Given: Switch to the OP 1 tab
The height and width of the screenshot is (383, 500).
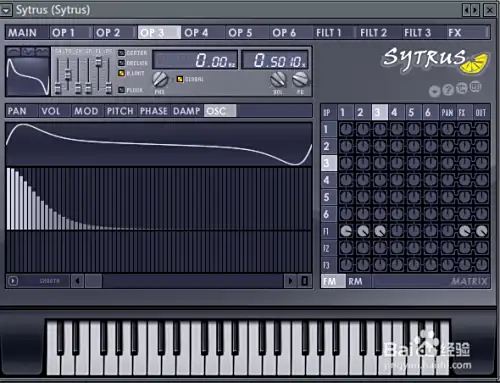Looking at the screenshot, I should click(x=71, y=33).
